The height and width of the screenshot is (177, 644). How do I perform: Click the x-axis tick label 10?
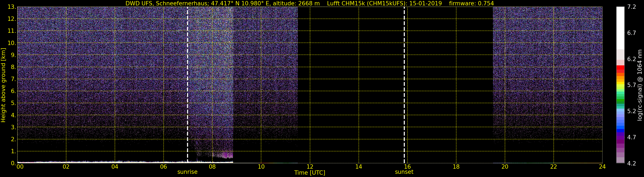[x=261, y=166]
